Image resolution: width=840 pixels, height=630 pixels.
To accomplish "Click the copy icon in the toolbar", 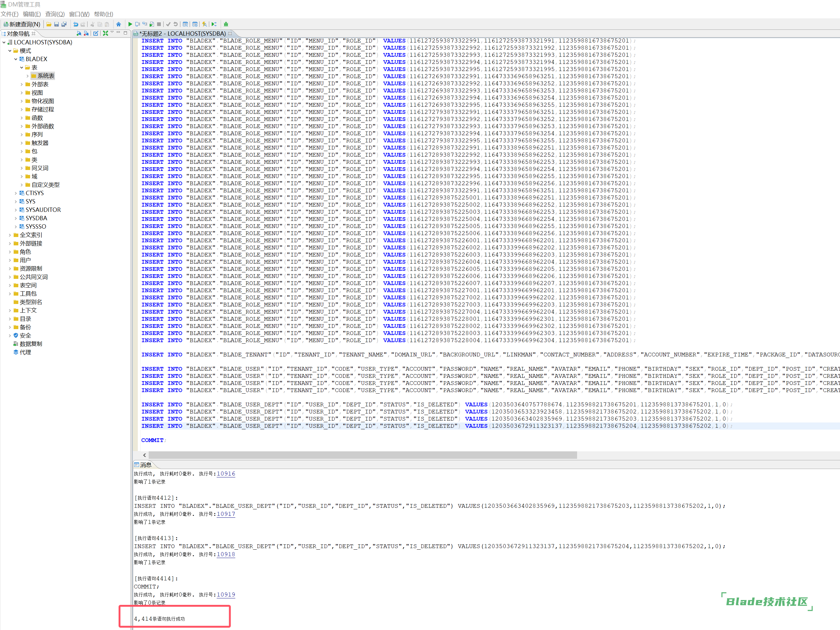I will click(x=100, y=24).
